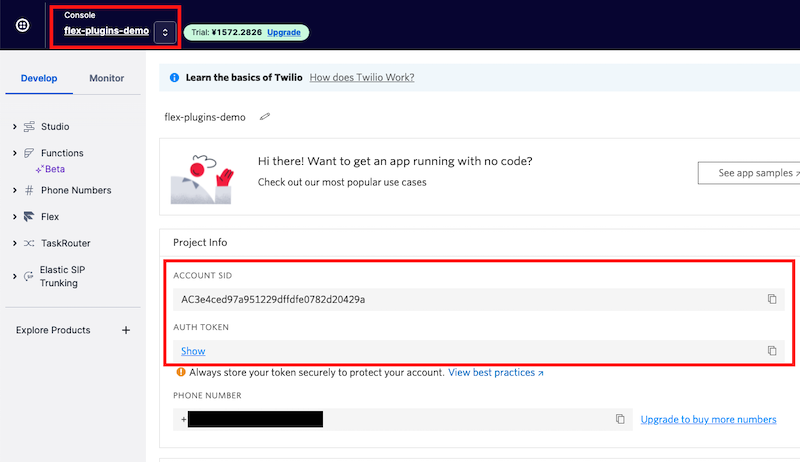The image size is (800, 462).
Task: Click the AUTH TOKEN label
Action: [x=201, y=327]
